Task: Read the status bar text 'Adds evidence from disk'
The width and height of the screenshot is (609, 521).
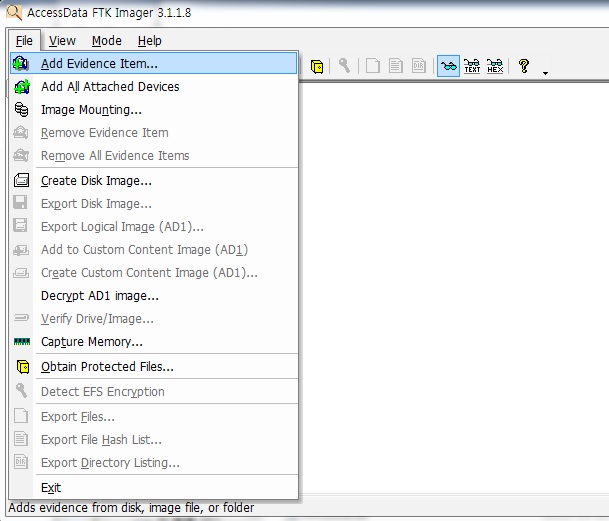Action: [131, 507]
